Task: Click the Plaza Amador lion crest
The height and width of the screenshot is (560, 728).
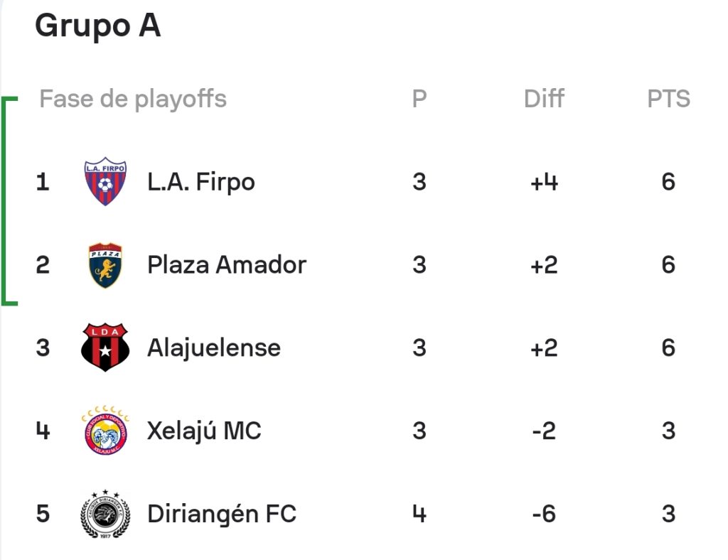Action: click(x=105, y=265)
